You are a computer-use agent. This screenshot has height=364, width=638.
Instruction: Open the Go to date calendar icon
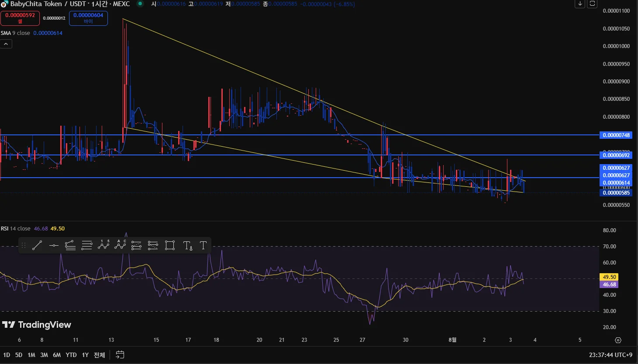coord(120,355)
